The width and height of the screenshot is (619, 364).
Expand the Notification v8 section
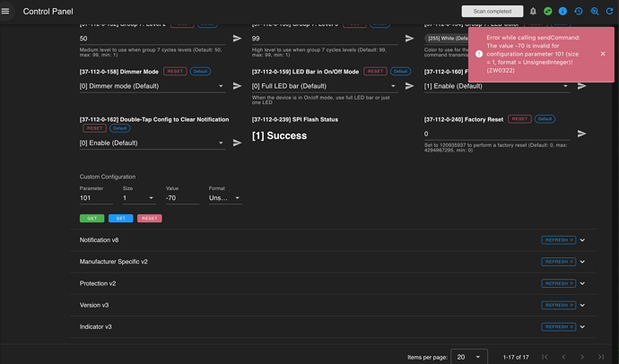click(x=582, y=240)
